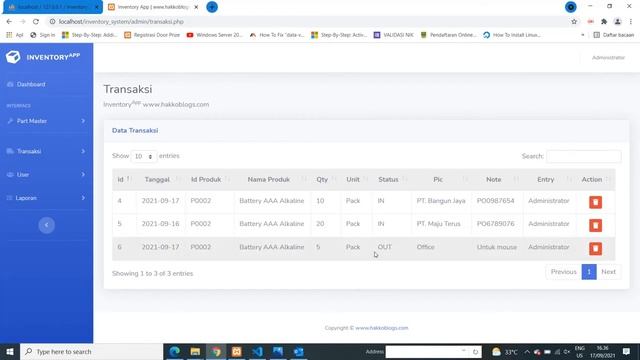Image resolution: width=640 pixels, height=360 pixels.
Task: Open www.hakkoblogs.com footer link
Action: coord(382,328)
